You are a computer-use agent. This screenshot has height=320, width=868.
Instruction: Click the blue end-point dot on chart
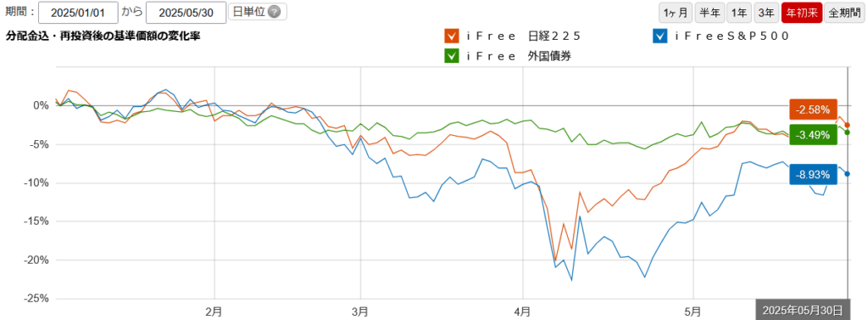tap(848, 174)
